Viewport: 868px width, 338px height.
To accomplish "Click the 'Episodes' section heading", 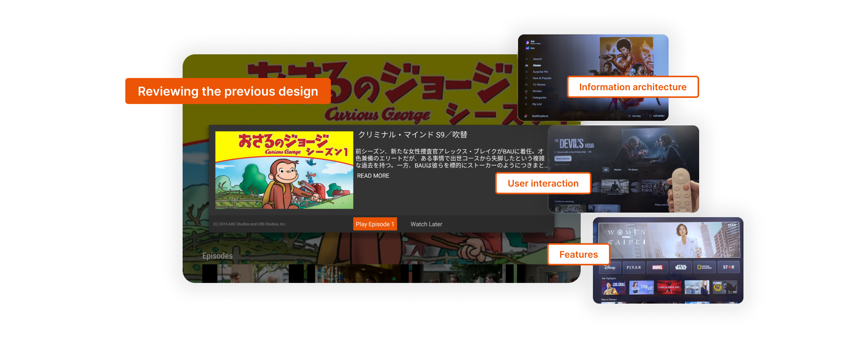I will click(217, 256).
